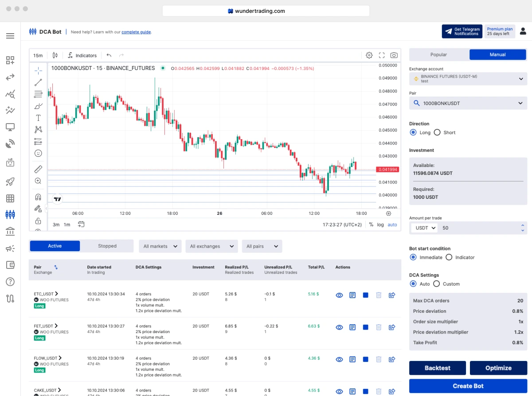Click the Create Bot button
Screen dimensions: 532x396
[x=468, y=386]
